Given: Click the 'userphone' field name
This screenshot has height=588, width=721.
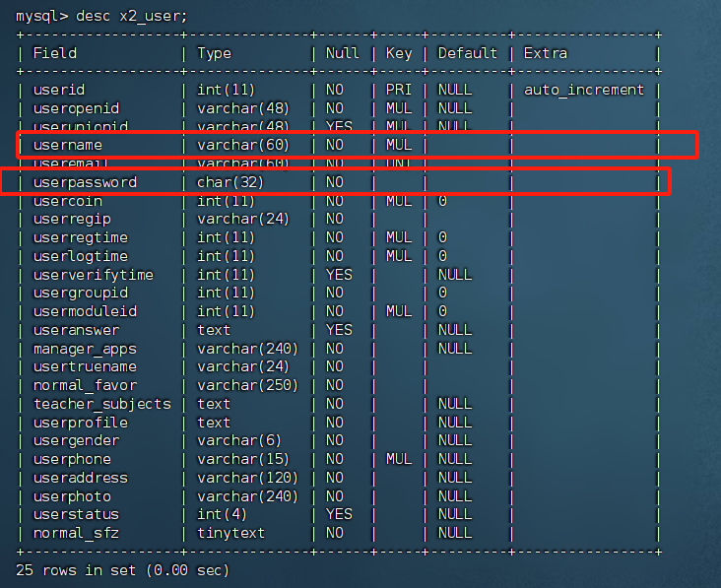Looking at the screenshot, I should pos(72,459).
